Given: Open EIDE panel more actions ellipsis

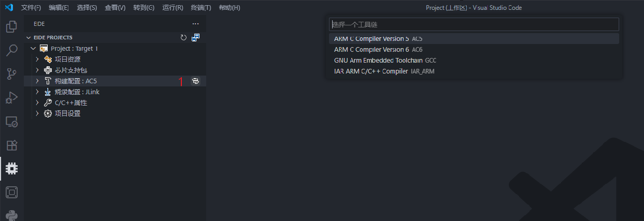Looking at the screenshot, I should point(195,24).
